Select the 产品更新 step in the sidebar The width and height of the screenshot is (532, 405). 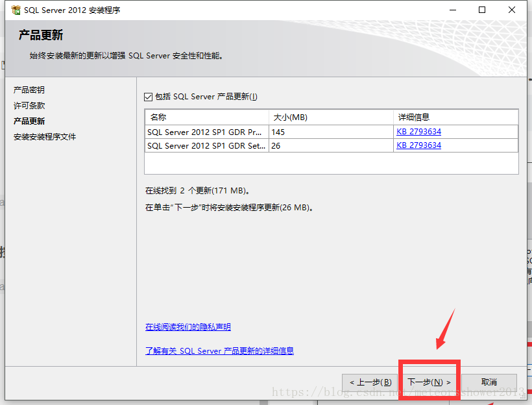point(29,121)
